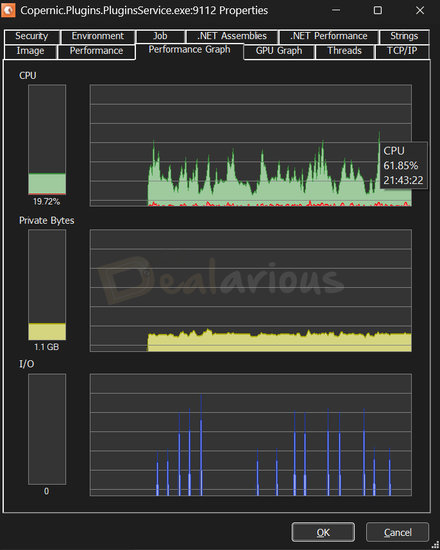Click the Private Bytes bar meter
Image resolution: width=440 pixels, height=550 pixels.
pos(47,285)
